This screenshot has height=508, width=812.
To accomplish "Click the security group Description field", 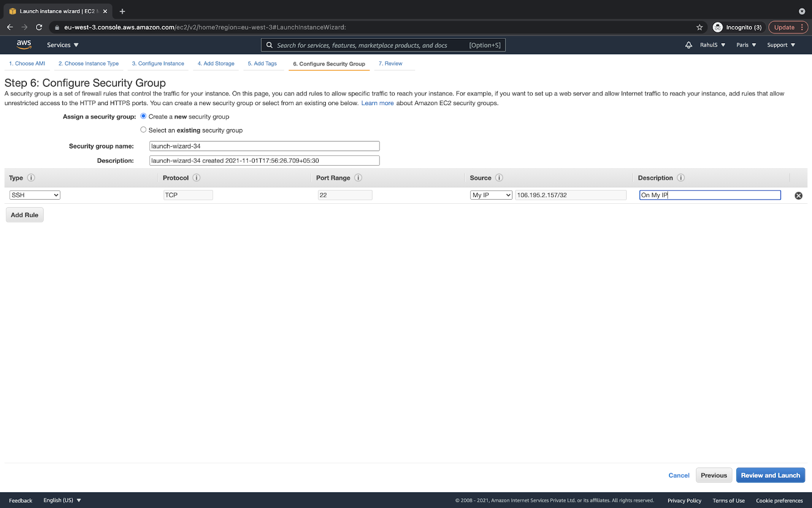I will point(264,161).
